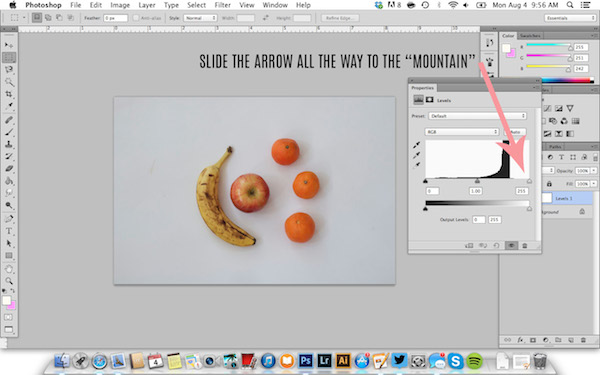Toggle the lock on the Background layer
Viewport: 600px width, 375px height.
[x=582, y=212]
